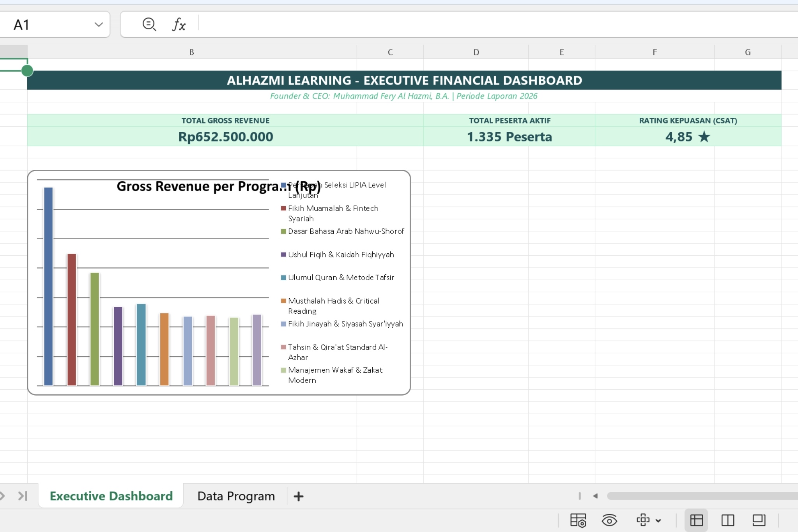
Task: Click the Gross Revenue per Program chart title
Action: [x=219, y=186]
